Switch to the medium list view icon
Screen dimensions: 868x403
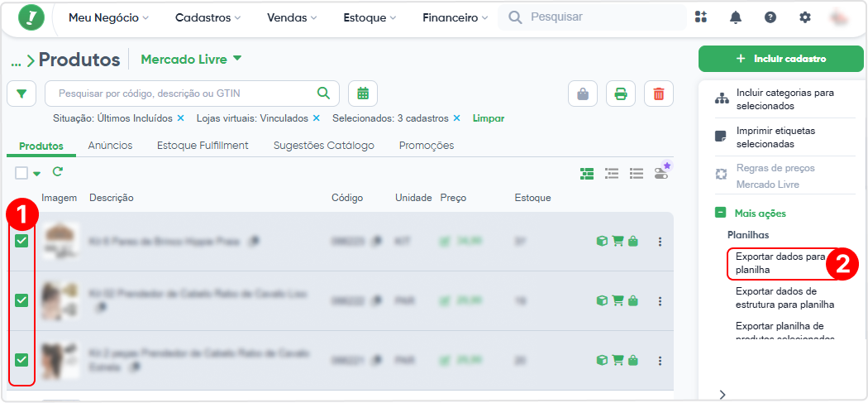[612, 174]
